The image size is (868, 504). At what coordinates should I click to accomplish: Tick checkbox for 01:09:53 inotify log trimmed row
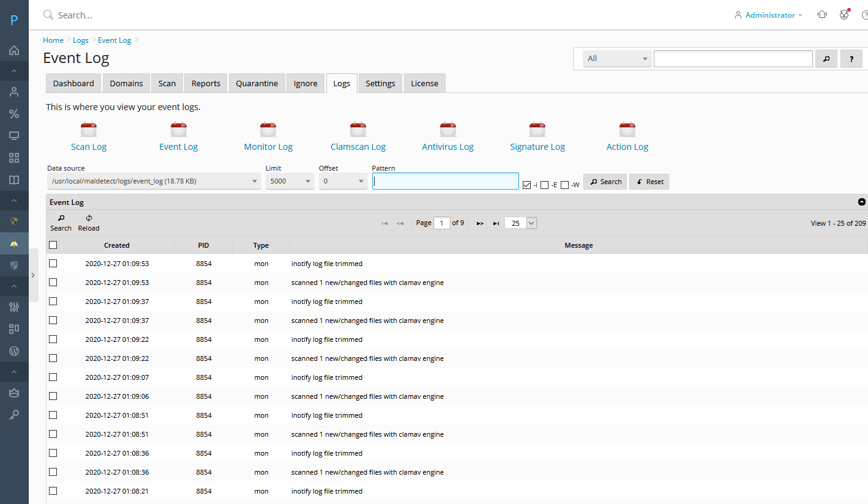[53, 263]
